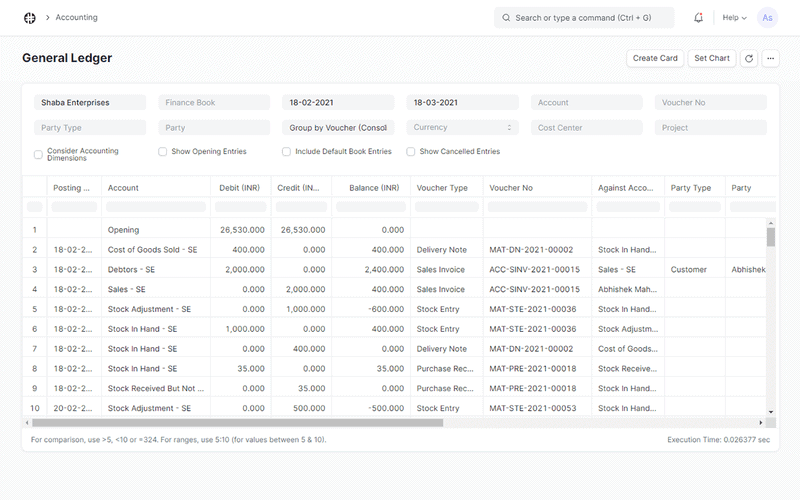This screenshot has height=500, width=800.
Task: Enable Show Cancelled Entries checkbox
Action: [x=410, y=152]
